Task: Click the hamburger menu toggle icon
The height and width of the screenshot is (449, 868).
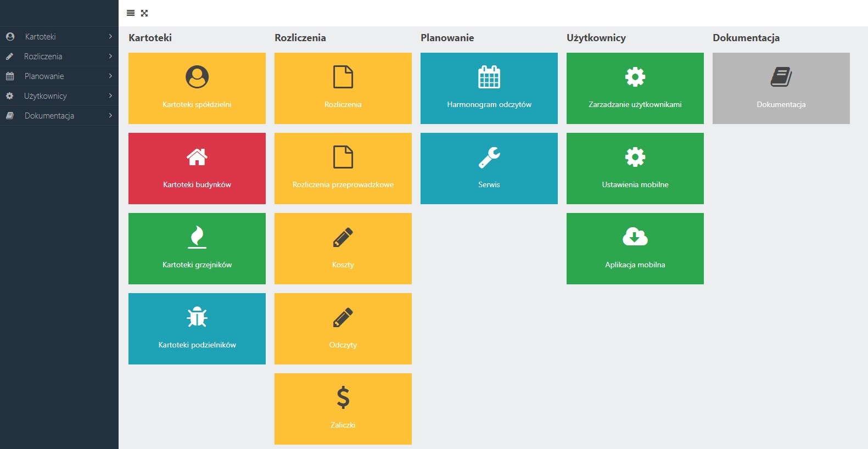Action: tap(131, 13)
